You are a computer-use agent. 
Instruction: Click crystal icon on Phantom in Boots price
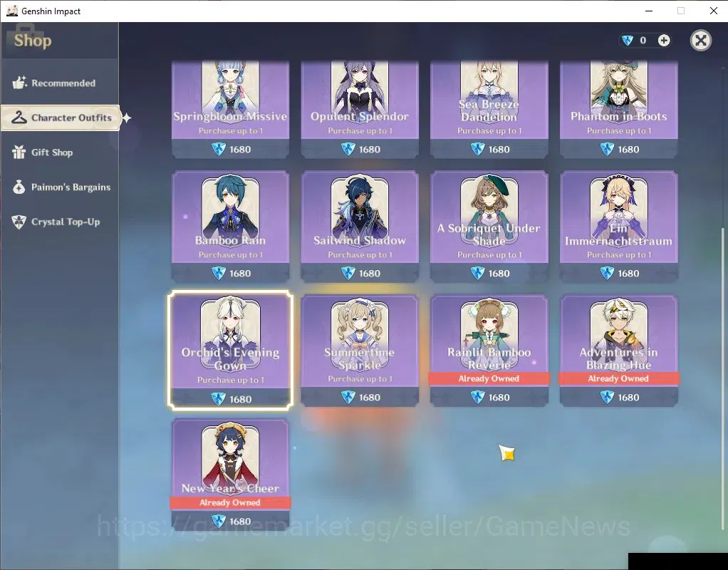coord(607,149)
